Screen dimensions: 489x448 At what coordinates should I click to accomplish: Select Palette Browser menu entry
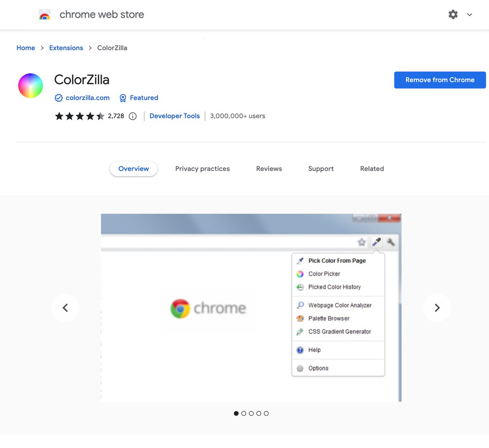tap(338, 318)
